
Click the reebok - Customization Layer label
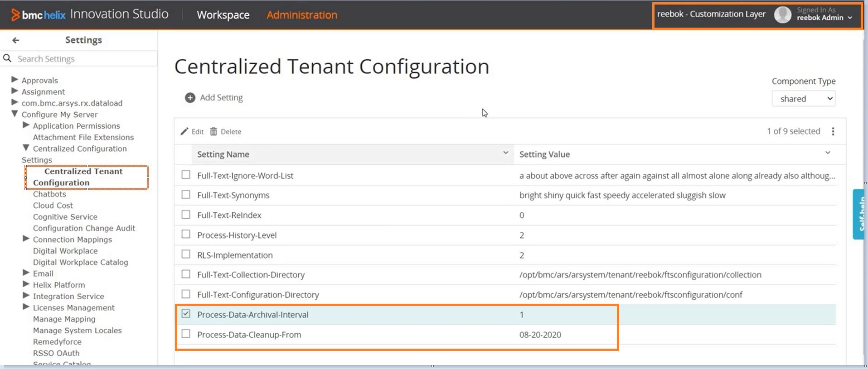(x=711, y=14)
